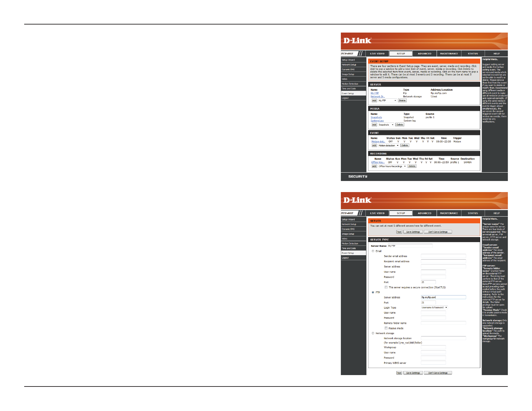Click the Server Name input field
Viewport: 532px width, 411px height.
410,246
